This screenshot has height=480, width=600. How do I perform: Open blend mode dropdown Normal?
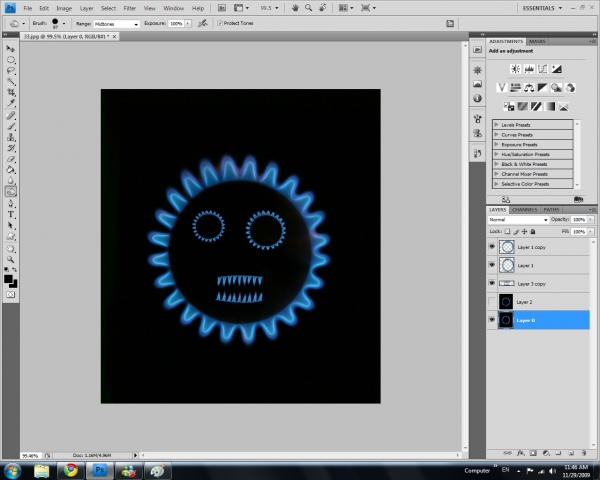[518, 220]
